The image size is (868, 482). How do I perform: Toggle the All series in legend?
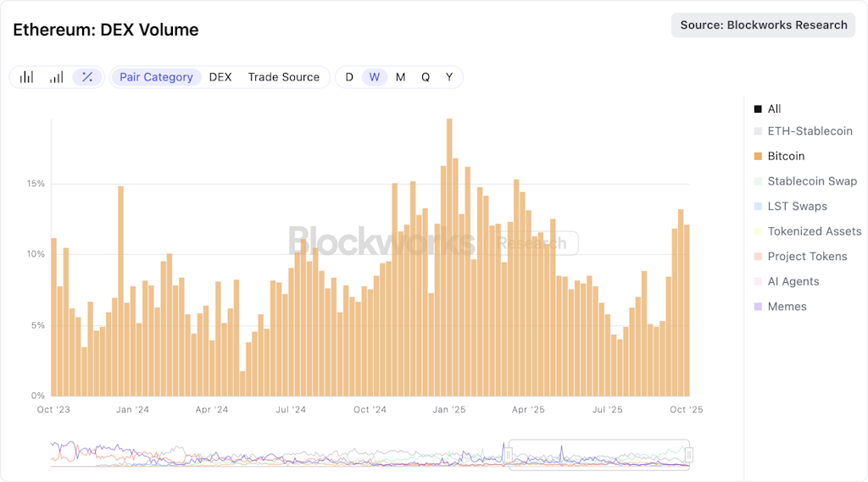pos(767,109)
